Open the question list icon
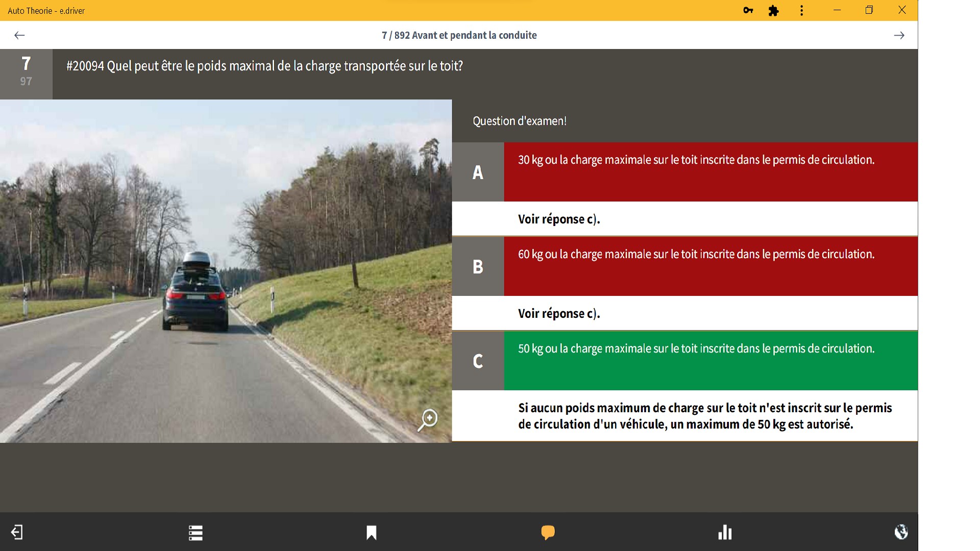980x551 pixels. point(195,533)
